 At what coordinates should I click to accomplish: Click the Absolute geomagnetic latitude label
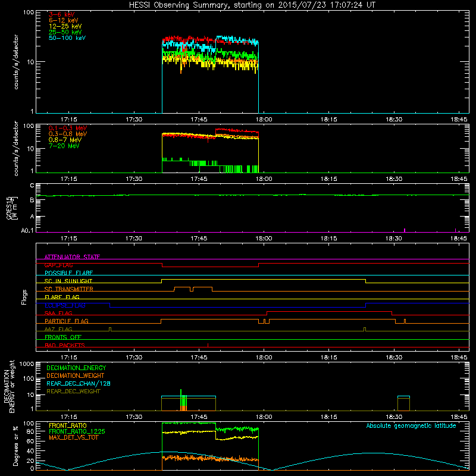[411, 425]
